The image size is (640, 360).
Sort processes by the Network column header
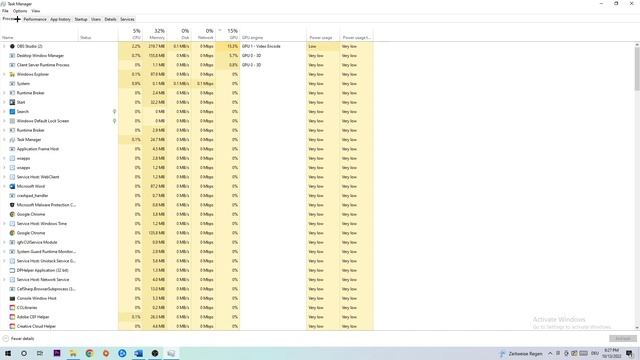point(203,34)
